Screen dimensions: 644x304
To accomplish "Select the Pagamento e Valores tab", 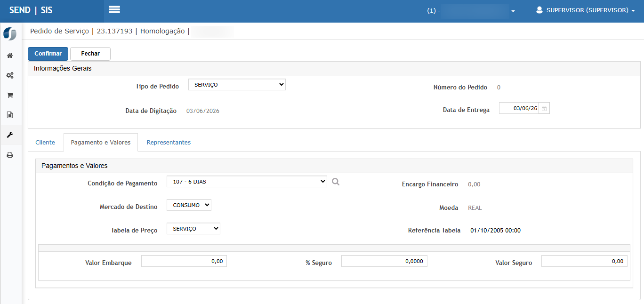I will [x=101, y=142].
